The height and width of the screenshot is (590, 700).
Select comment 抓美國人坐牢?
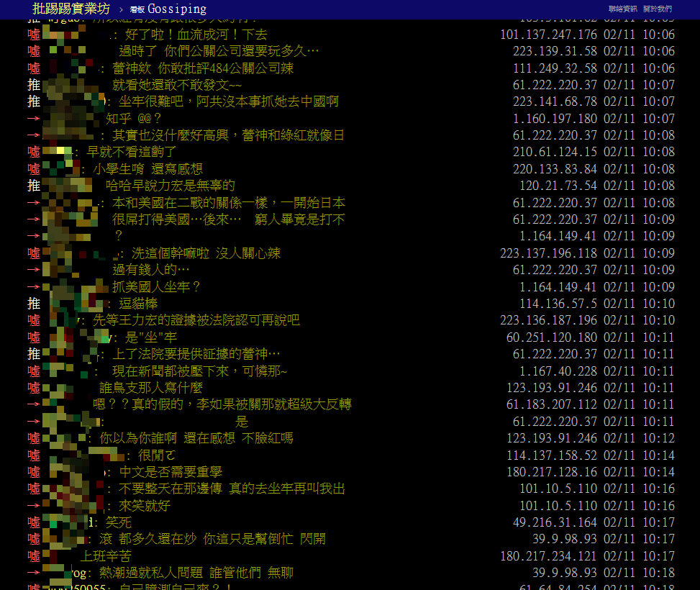coord(156,287)
